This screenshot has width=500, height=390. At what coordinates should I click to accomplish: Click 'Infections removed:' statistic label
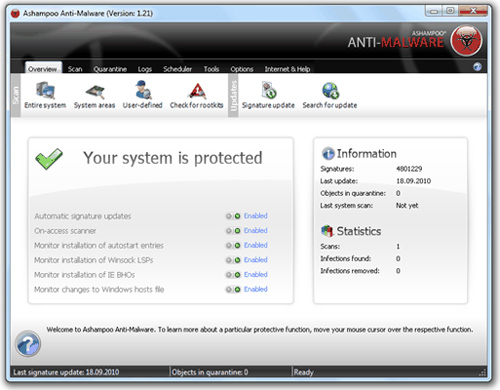[350, 271]
